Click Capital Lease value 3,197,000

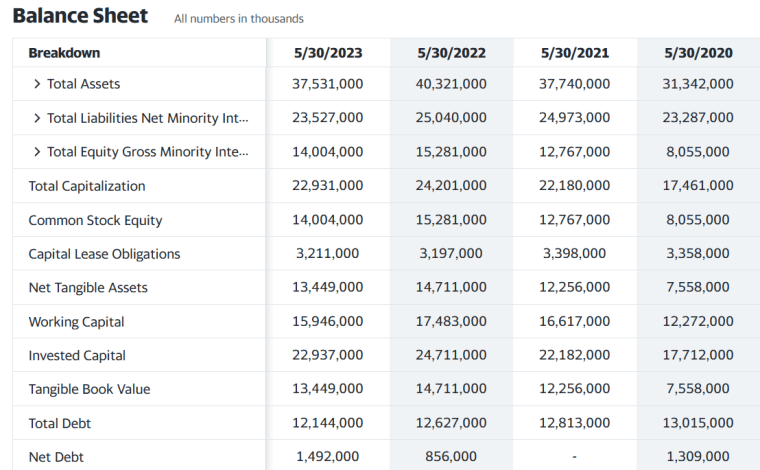(451, 253)
